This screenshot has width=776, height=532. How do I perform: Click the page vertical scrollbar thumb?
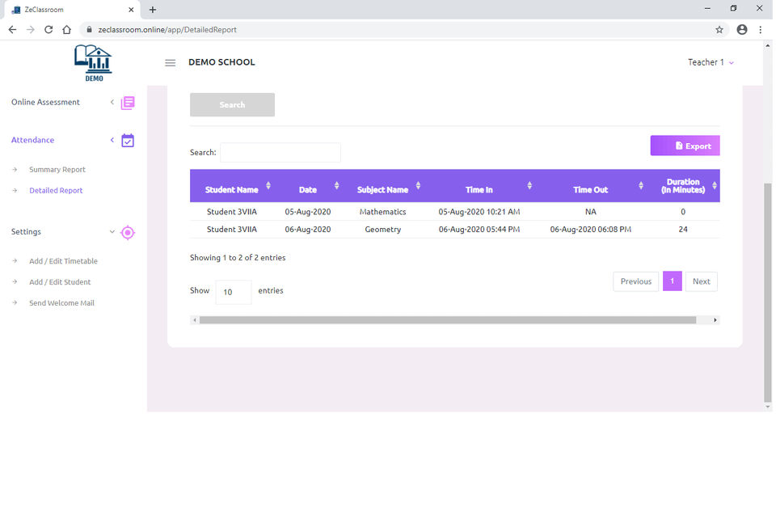click(768, 292)
